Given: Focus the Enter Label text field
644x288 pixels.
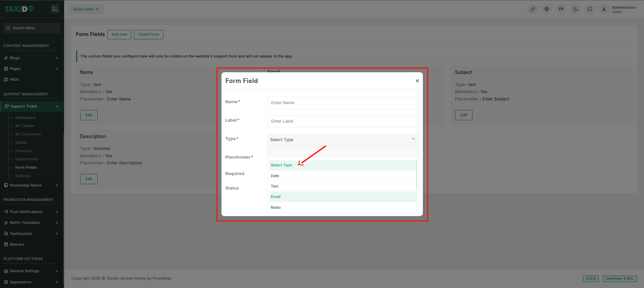Looking at the screenshot, I should (x=343, y=121).
